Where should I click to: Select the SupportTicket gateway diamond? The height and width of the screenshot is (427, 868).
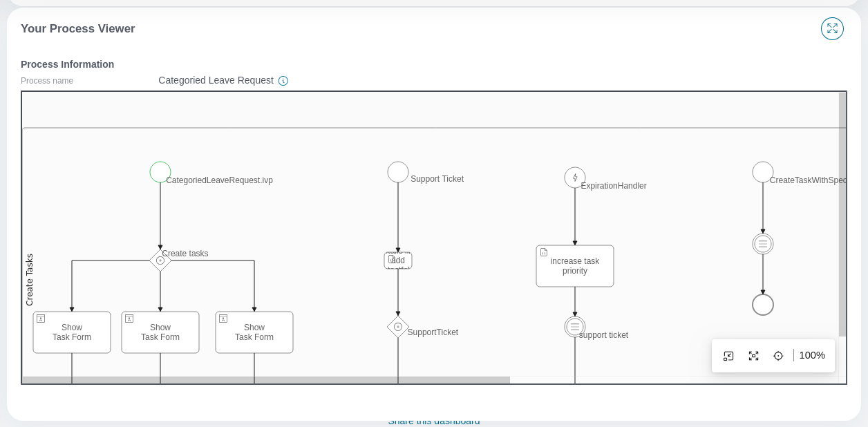[x=398, y=327]
